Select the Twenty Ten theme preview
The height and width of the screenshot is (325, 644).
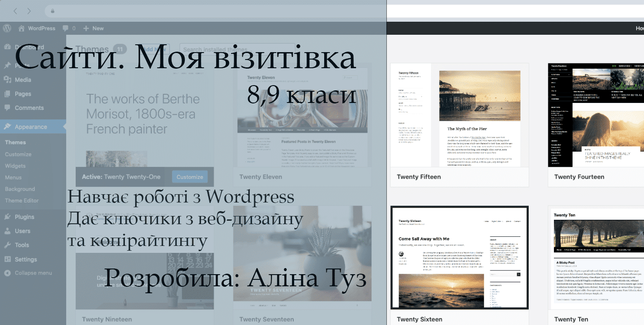point(596,258)
